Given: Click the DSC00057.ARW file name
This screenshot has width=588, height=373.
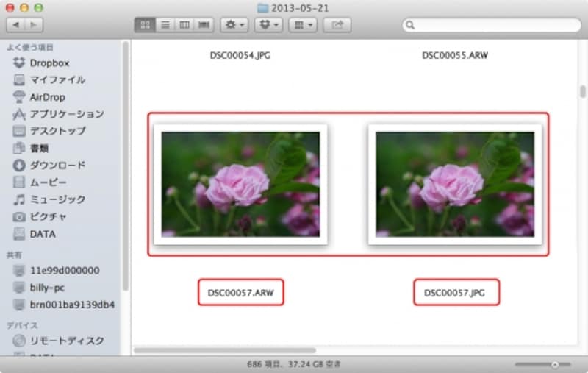Looking at the screenshot, I should pos(241,293).
